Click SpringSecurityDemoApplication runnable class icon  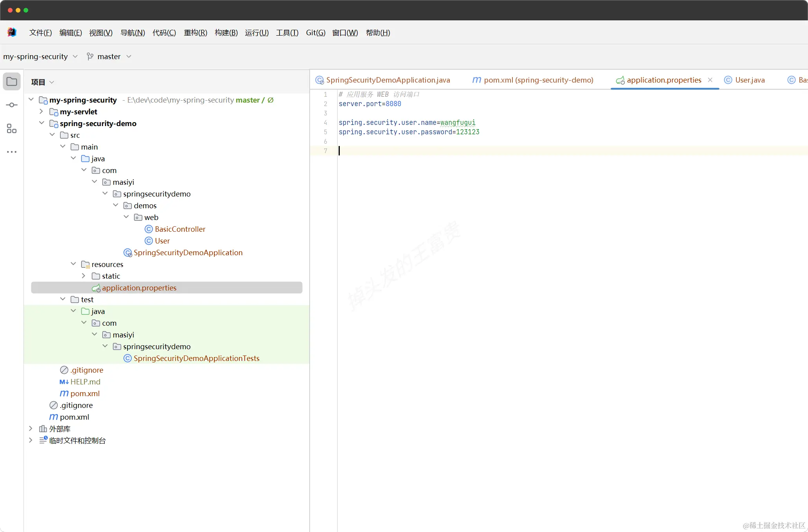pyautogui.click(x=128, y=252)
